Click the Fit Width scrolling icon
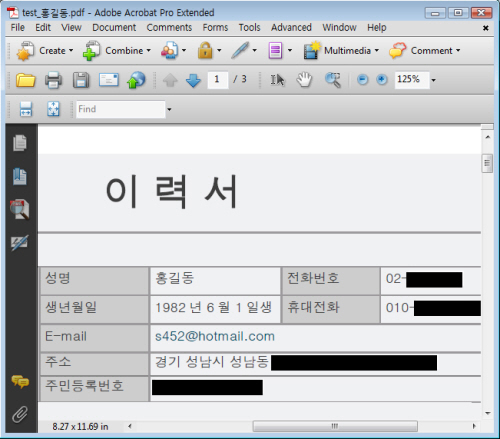Image resolution: width=500 pixels, height=439 pixels. pyautogui.click(x=26, y=109)
